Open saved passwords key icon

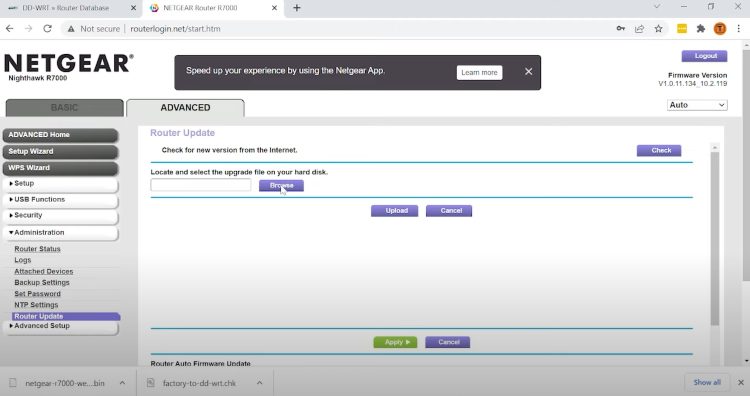click(x=620, y=29)
